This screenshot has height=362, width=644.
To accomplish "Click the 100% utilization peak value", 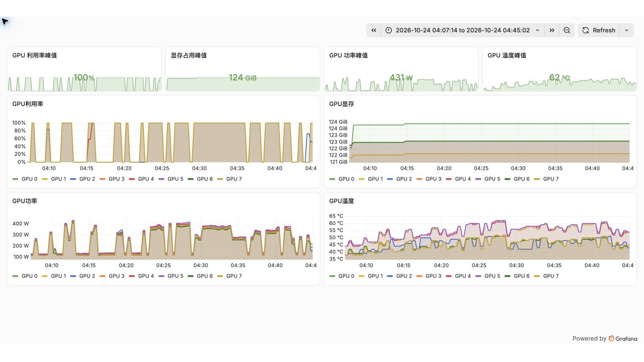I will pos(84,78).
